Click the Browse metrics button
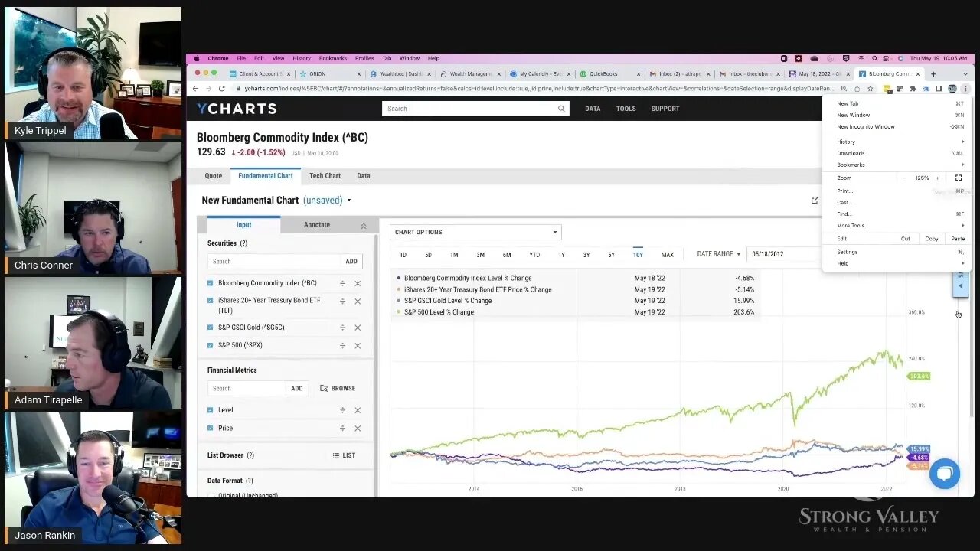Screen dimensions: 980x551 (338, 389)
